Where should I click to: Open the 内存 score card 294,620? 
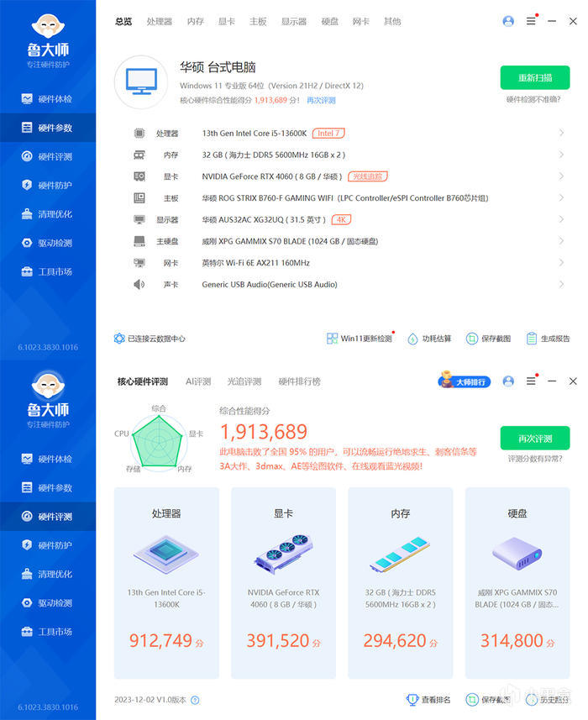click(401, 583)
